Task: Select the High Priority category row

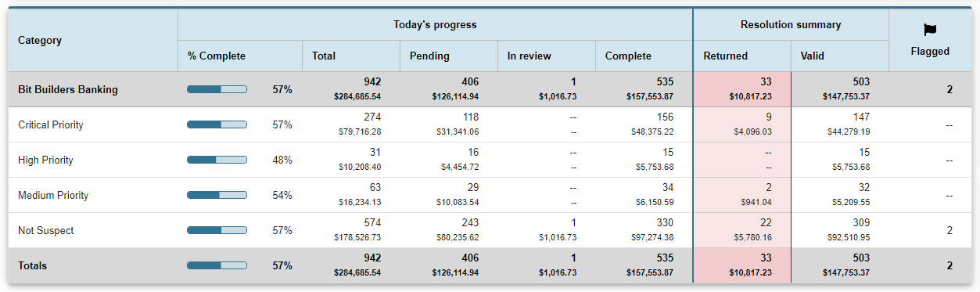Action: (490, 160)
